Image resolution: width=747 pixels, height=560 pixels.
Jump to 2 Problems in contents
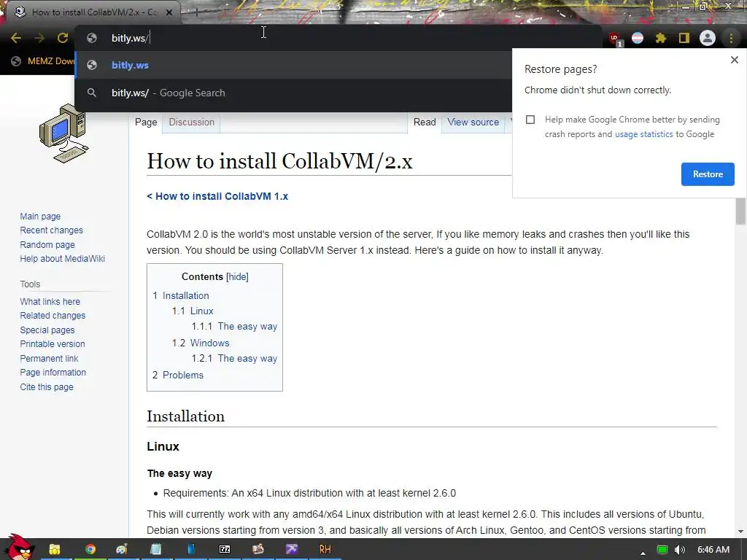pos(178,376)
